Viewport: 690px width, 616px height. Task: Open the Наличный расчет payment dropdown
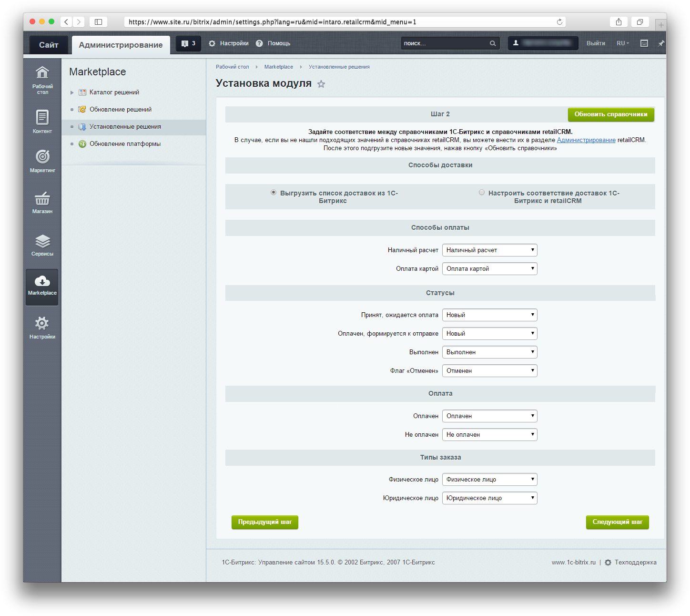[489, 250]
